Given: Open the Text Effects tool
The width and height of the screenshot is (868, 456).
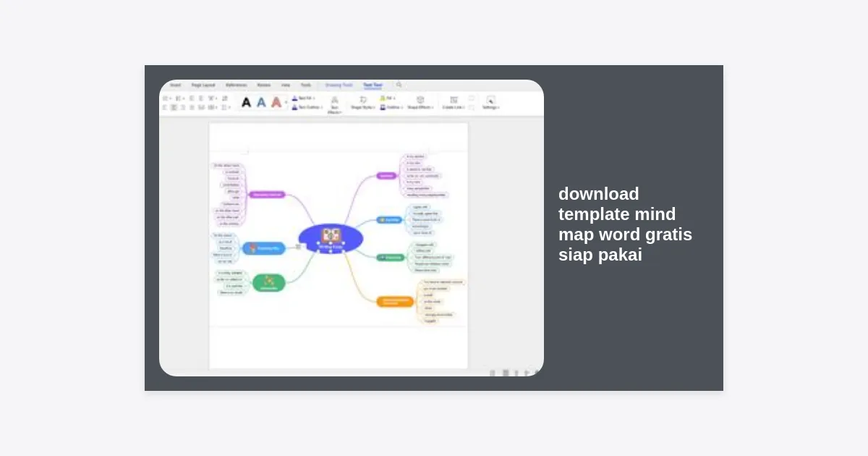Looking at the screenshot, I should click(334, 104).
